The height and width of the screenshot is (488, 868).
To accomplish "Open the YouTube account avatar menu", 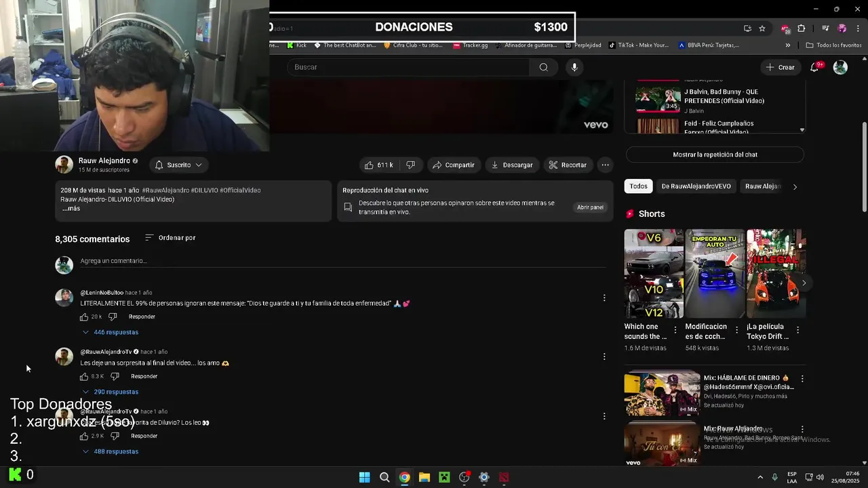I will pyautogui.click(x=840, y=67).
